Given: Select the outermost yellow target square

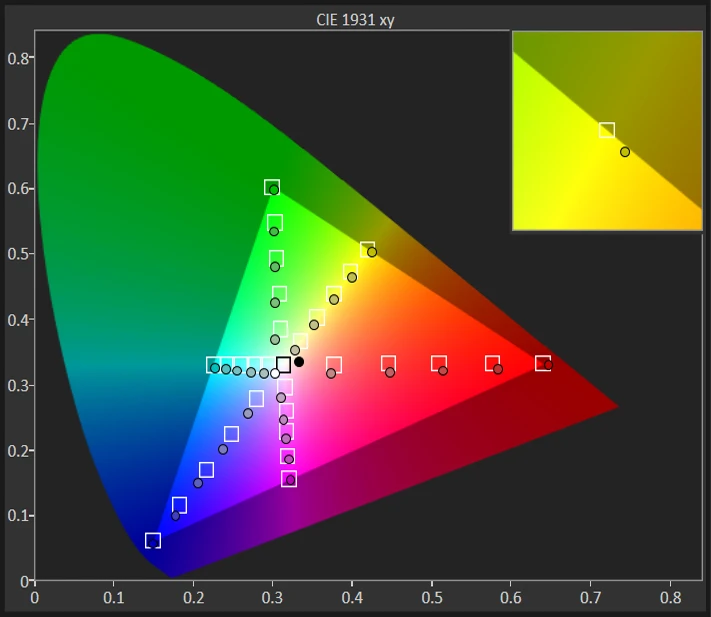Looking at the screenshot, I should click(367, 249).
